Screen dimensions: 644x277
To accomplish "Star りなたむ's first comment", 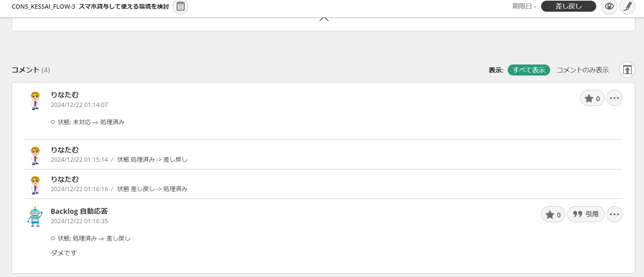I will [x=592, y=98].
